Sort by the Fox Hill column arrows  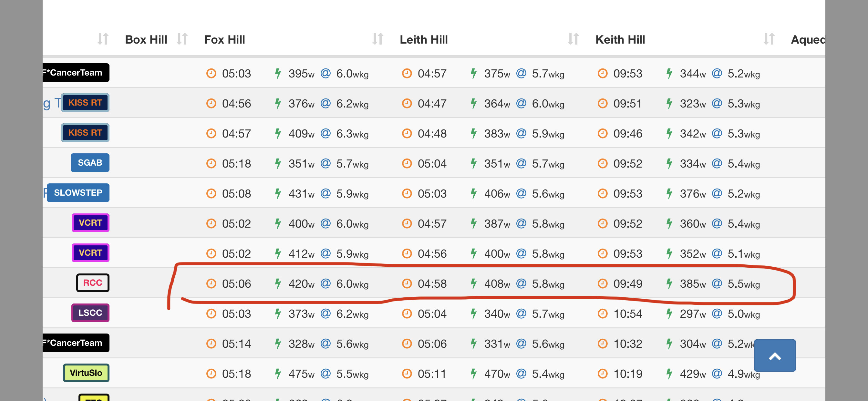[x=377, y=39]
